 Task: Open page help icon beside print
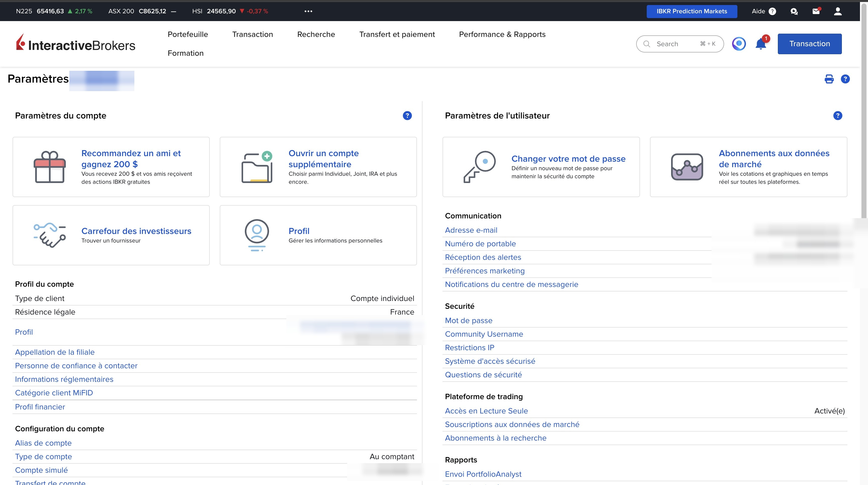[845, 79]
